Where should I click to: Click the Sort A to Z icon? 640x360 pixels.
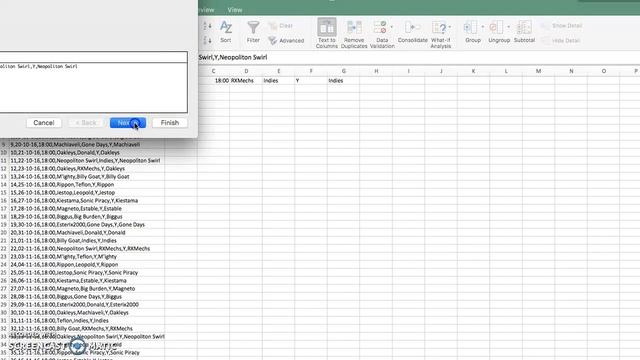226,32
